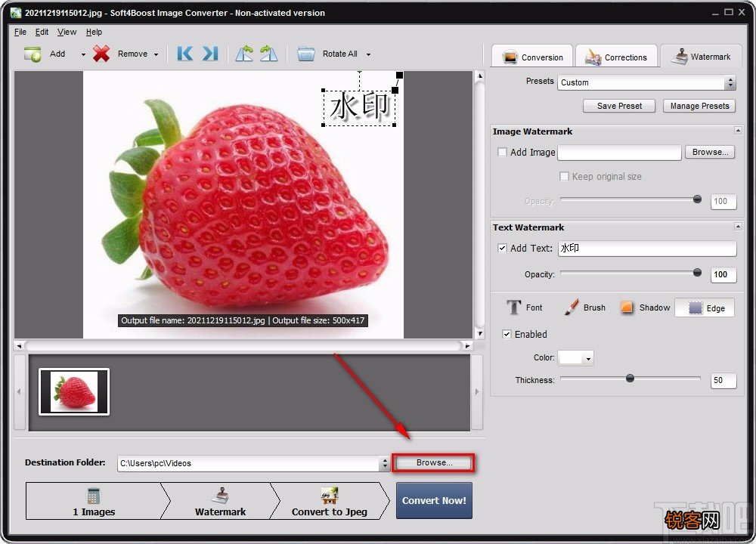Toggle the Add Image checkbox

(x=502, y=153)
